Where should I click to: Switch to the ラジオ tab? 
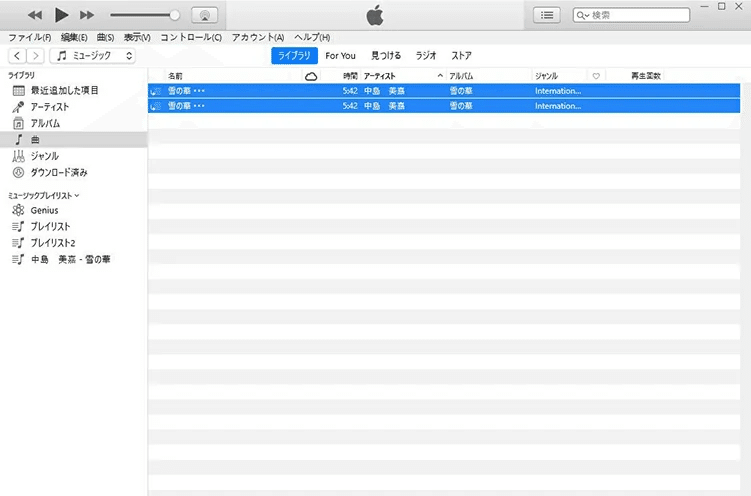coord(426,56)
